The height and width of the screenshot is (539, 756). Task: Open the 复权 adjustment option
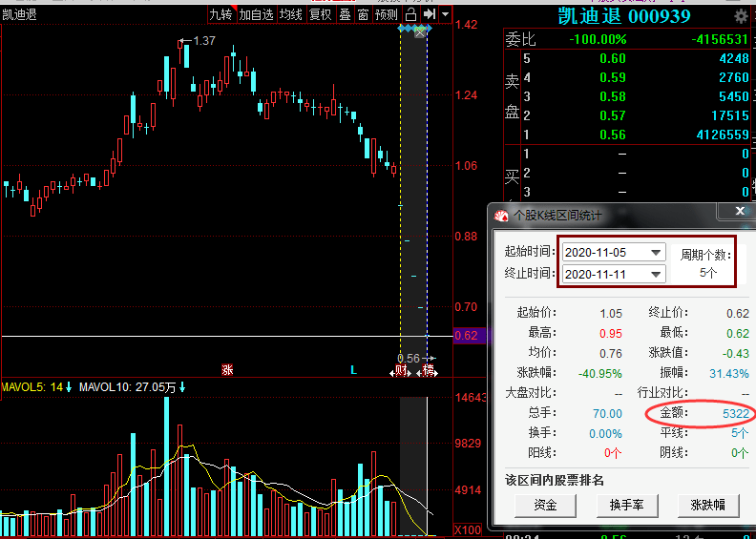320,14
